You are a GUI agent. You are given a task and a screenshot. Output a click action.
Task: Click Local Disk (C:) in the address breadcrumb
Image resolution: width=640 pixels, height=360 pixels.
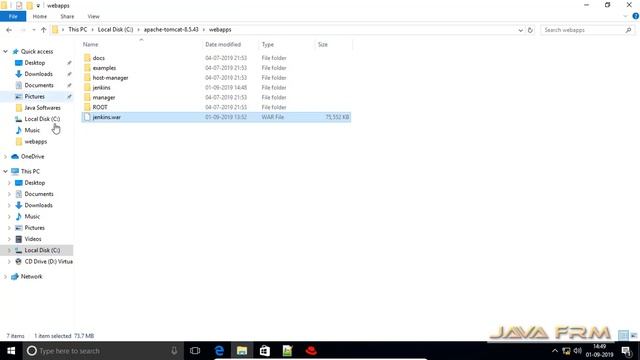[115, 29]
